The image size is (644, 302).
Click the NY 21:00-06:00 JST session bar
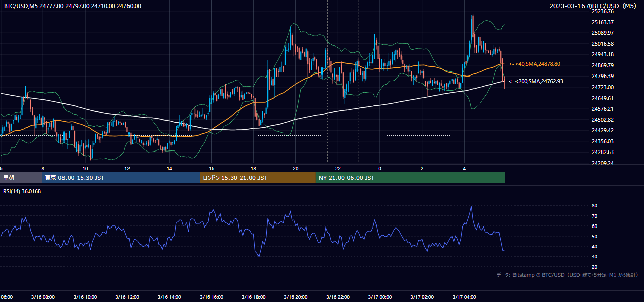click(x=411, y=178)
